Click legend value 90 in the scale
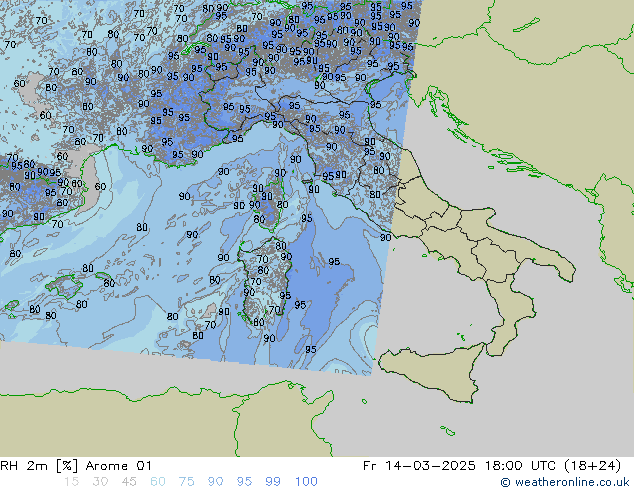This screenshot has height=490, width=634. tap(215, 482)
